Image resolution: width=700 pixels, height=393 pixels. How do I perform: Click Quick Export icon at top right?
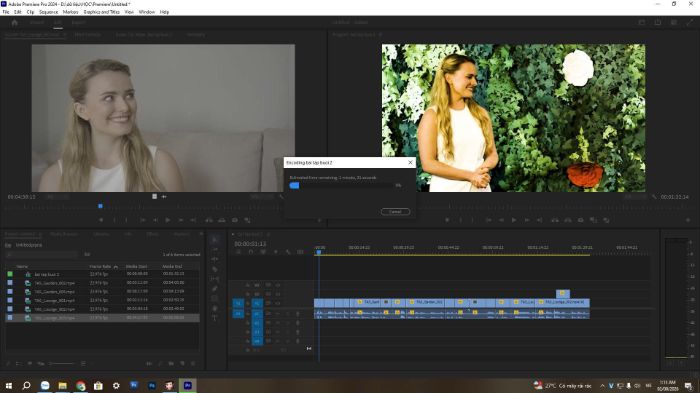coord(658,22)
